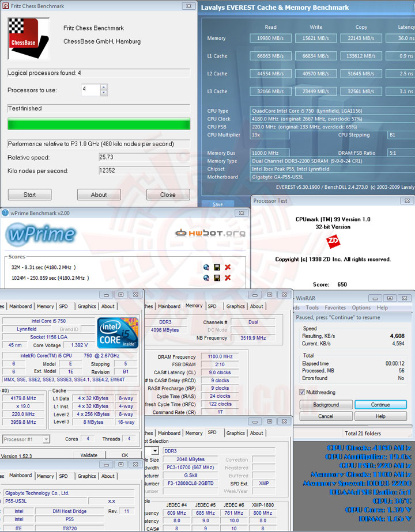The height and width of the screenshot is (532, 415).
Task: Open the SPD slot selection dropdown
Action: tap(155, 451)
